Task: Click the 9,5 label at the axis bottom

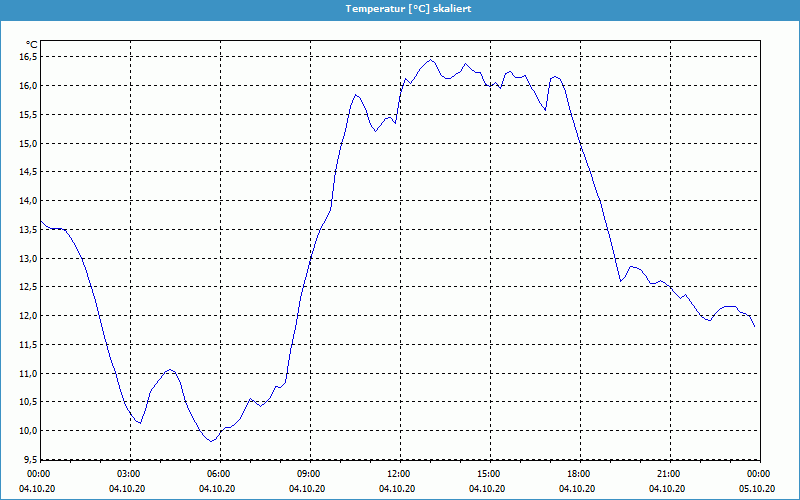Action: click(29, 460)
